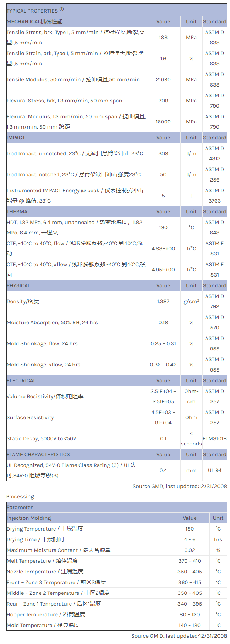The height and width of the screenshot is (644, 230).
Task: Click the CTE flow value 4.83E+00
Action: point(163,248)
